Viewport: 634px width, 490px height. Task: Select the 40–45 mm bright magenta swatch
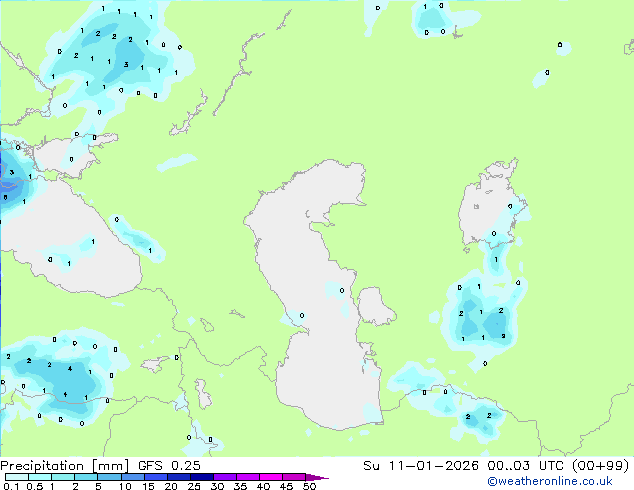[271, 477]
